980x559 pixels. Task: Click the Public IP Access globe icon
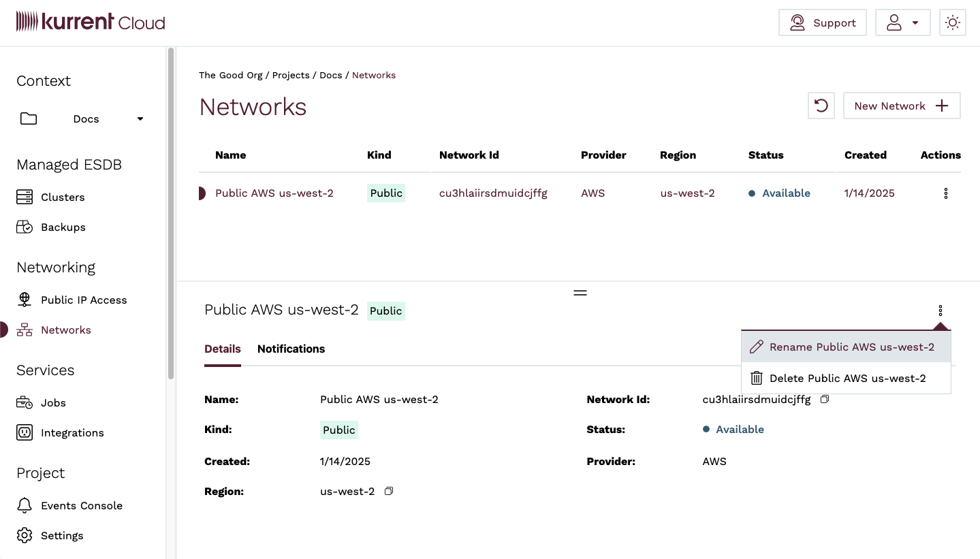click(24, 300)
